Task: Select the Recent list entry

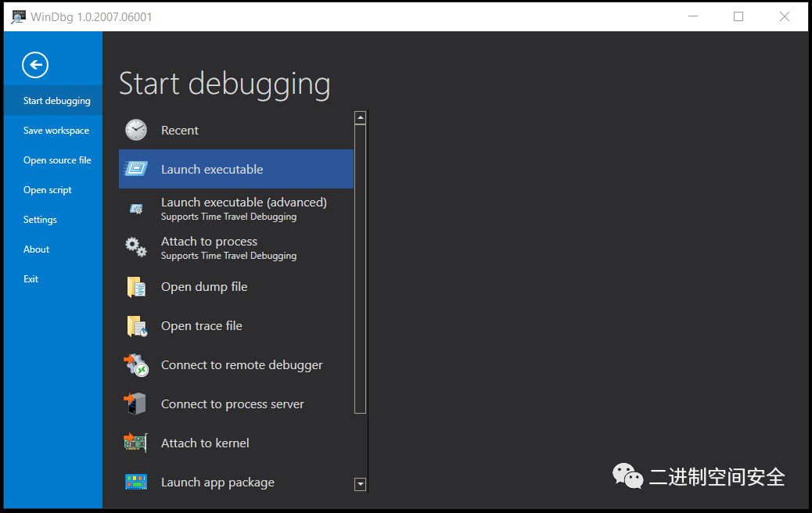Action: coord(236,130)
